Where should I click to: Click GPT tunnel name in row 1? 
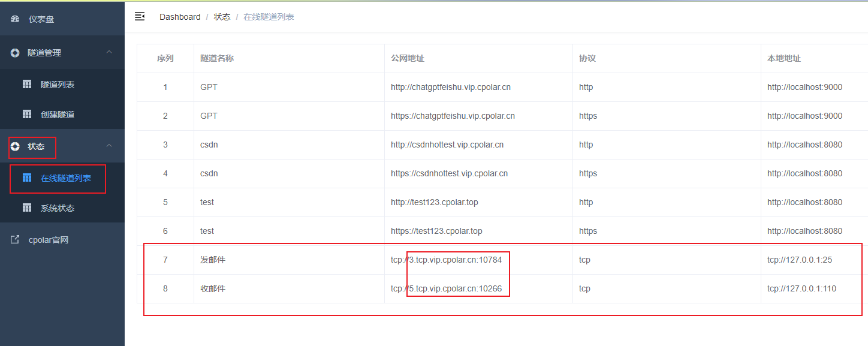click(x=209, y=87)
